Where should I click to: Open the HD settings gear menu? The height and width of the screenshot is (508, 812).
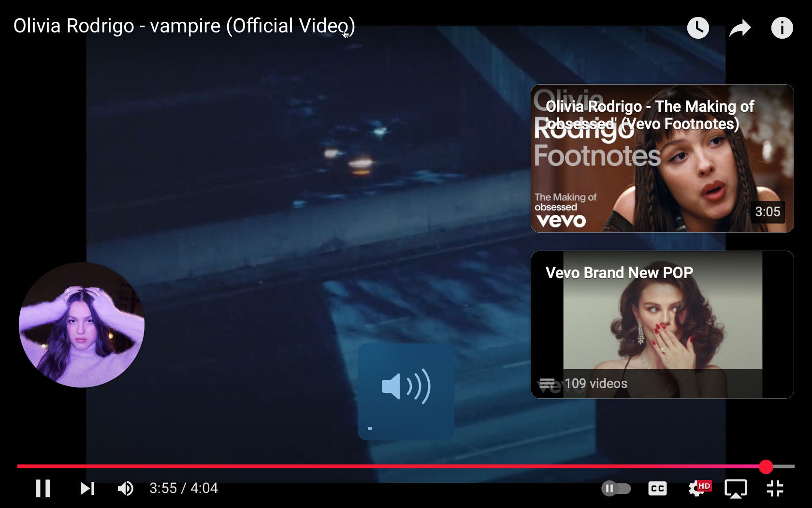tap(699, 488)
